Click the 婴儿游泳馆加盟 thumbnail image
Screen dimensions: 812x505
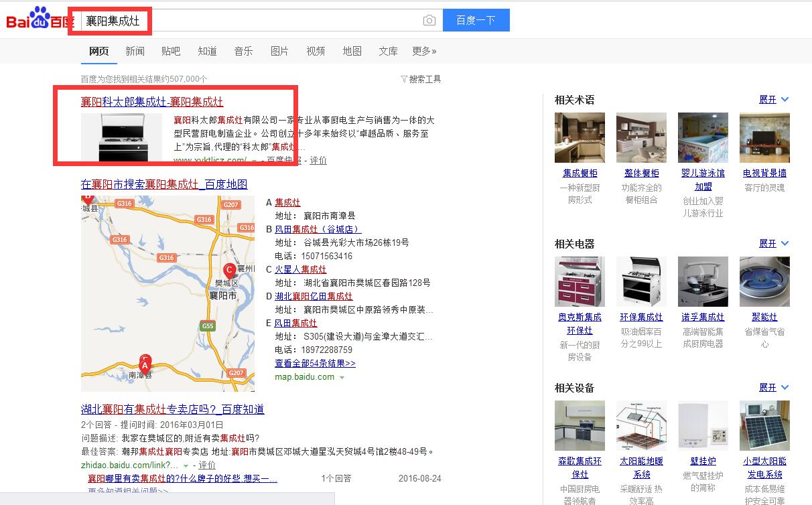click(703, 138)
